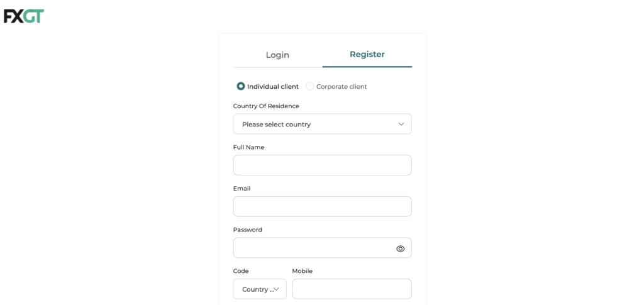
Task: Click the Mobile number input field
Action: [x=352, y=289]
